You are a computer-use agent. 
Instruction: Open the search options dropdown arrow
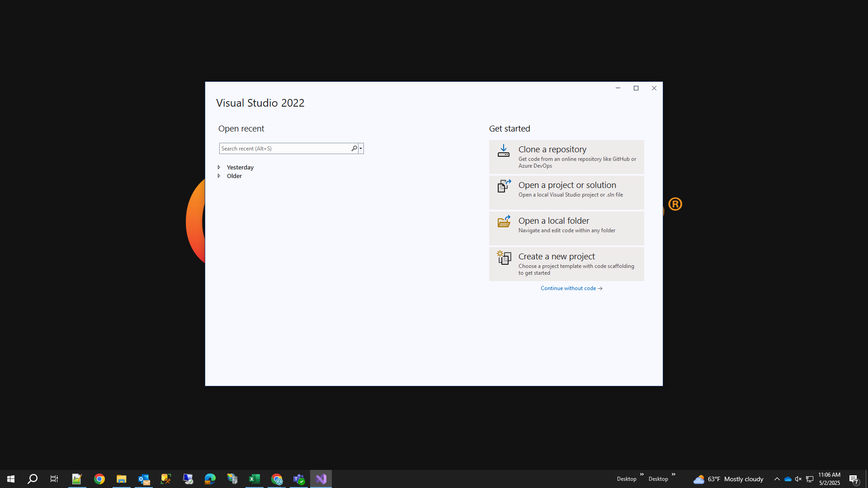(361, 148)
